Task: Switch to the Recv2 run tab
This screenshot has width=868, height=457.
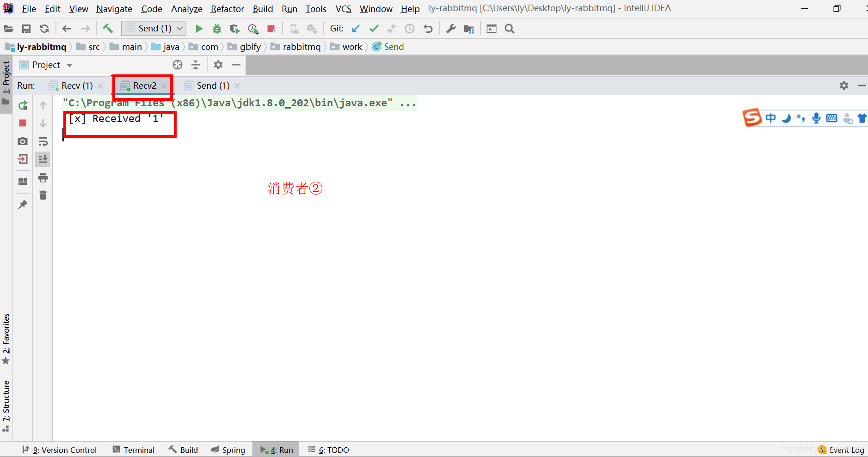Action: point(145,85)
